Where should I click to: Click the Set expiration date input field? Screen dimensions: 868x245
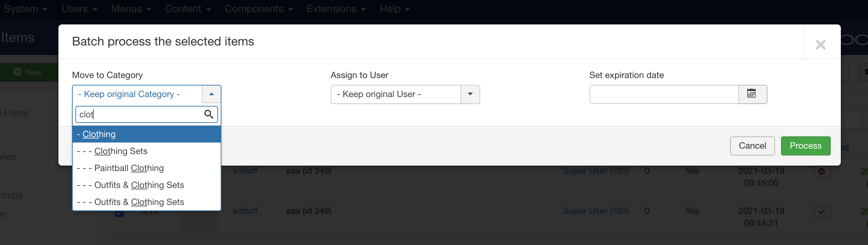coord(664,94)
